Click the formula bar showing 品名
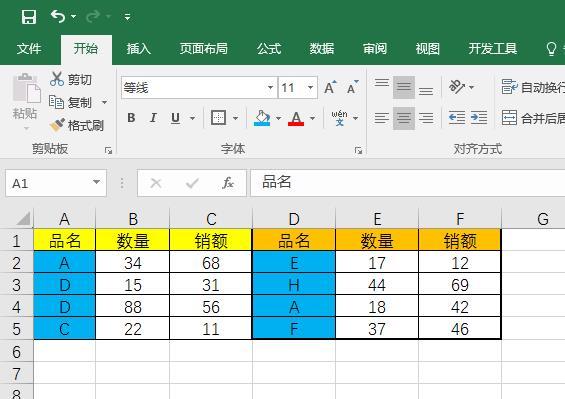This screenshot has height=399, width=565. 408,183
